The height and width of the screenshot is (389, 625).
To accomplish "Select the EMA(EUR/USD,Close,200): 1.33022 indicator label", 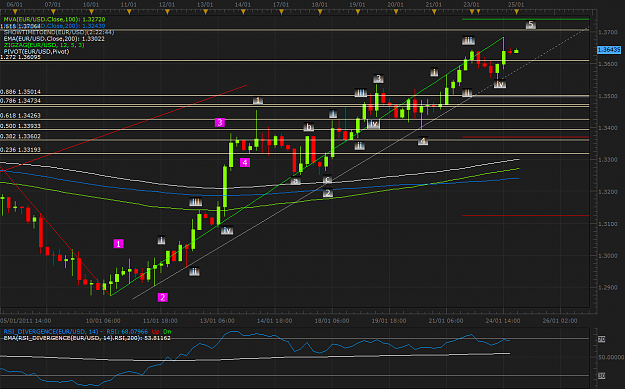I will click(x=54, y=39).
